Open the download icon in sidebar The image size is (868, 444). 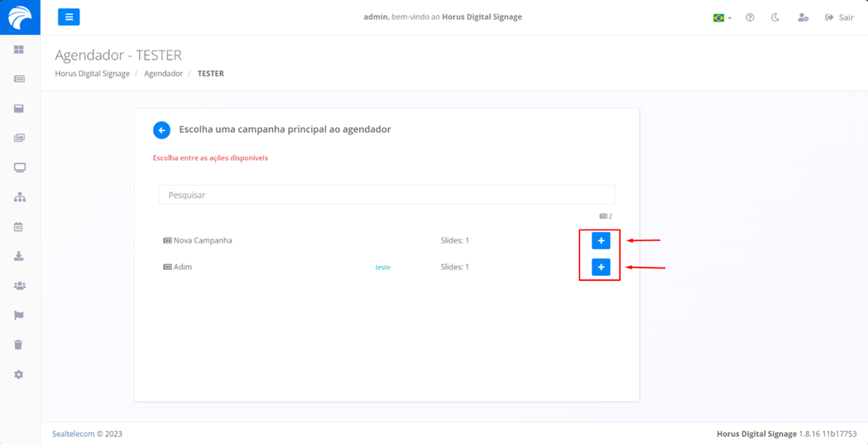(x=18, y=257)
